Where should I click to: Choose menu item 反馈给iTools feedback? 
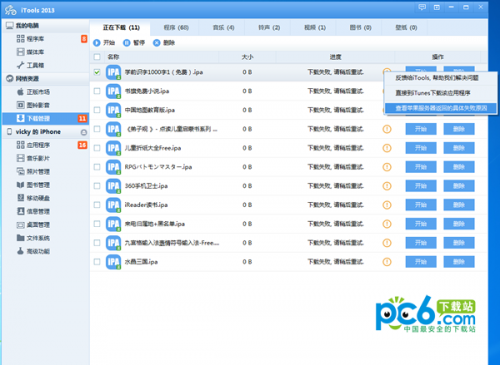click(x=441, y=78)
